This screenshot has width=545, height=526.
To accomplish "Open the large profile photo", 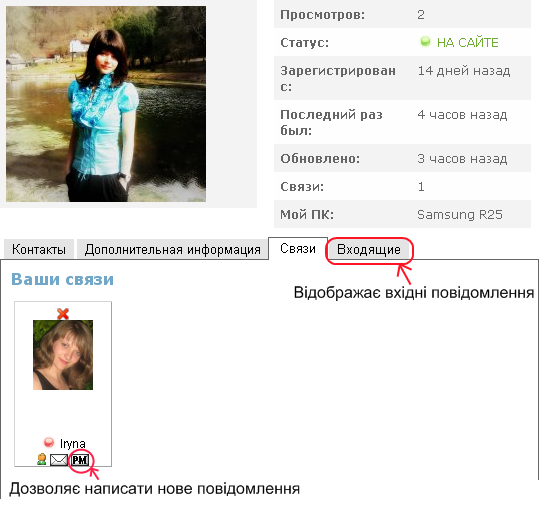I will click(106, 104).
